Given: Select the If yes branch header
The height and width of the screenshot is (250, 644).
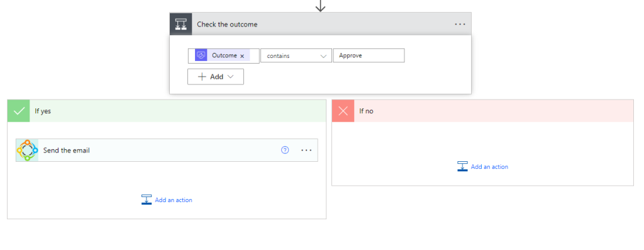Looking at the screenshot, I should (x=167, y=111).
